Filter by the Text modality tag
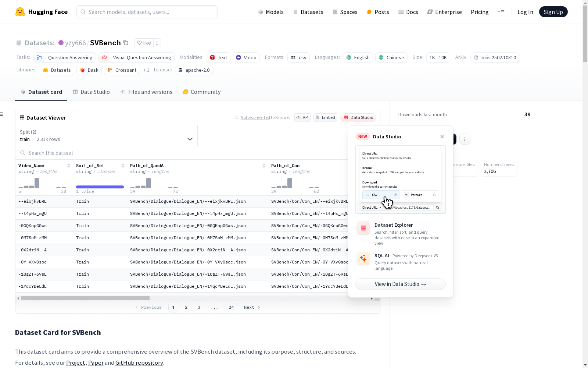588x368 pixels. click(x=219, y=57)
